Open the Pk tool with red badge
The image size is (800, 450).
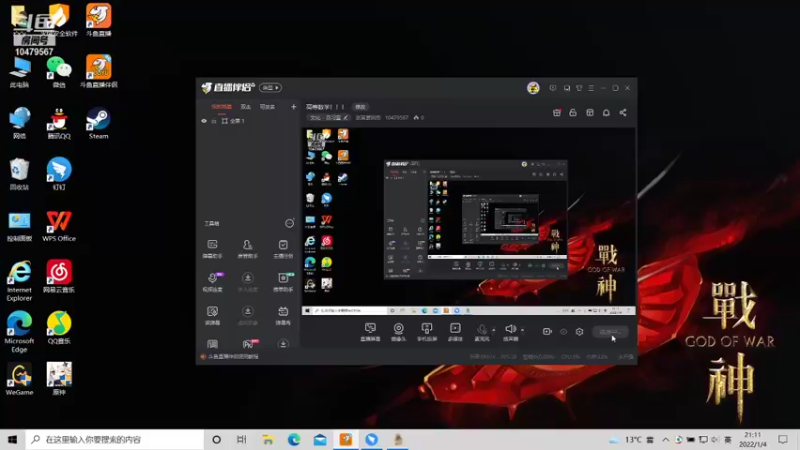point(249,344)
